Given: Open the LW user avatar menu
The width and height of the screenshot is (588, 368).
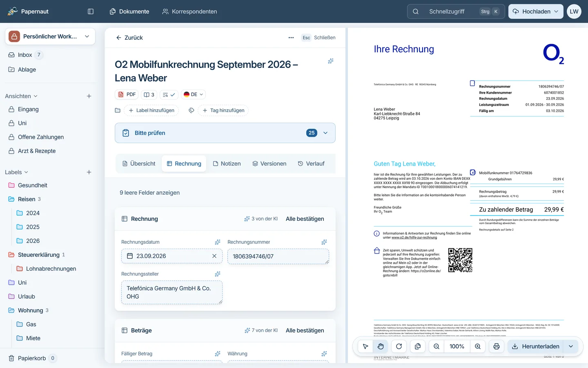Looking at the screenshot, I should point(574,11).
